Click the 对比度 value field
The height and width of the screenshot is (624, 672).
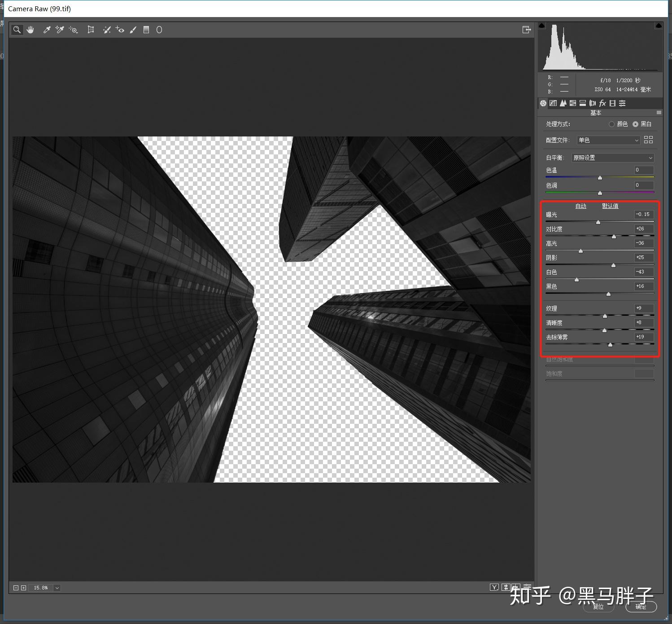[644, 229]
